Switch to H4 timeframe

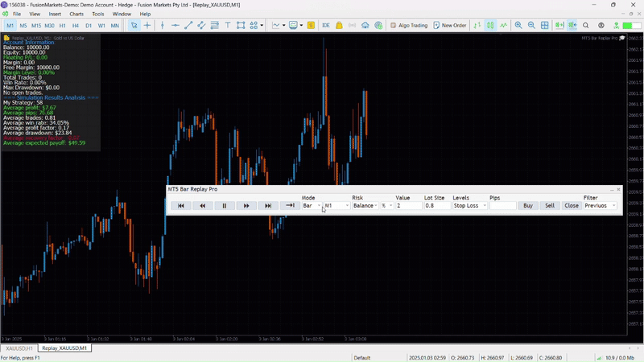pos(76,26)
